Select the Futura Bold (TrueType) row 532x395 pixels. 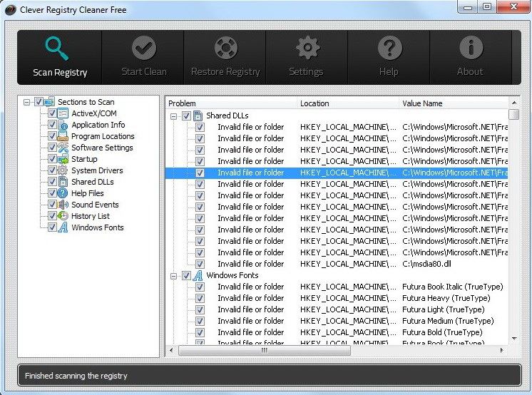click(337, 332)
